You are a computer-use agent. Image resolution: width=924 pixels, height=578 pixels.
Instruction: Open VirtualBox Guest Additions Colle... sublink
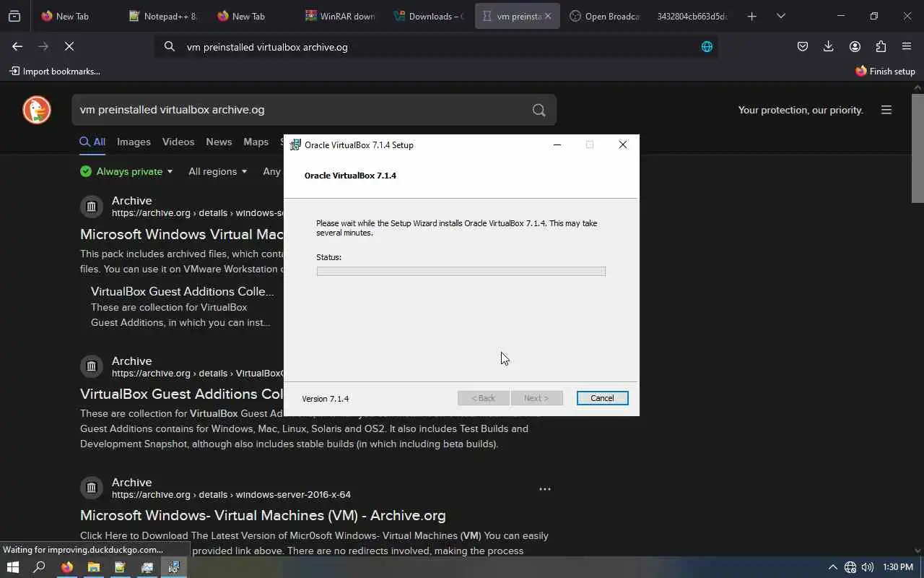pos(183,291)
